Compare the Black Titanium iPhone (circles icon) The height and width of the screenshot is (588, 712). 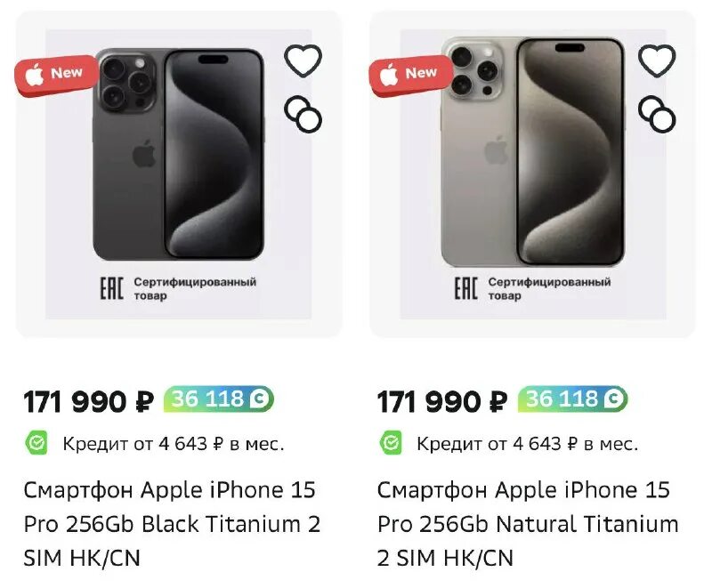[x=303, y=114]
